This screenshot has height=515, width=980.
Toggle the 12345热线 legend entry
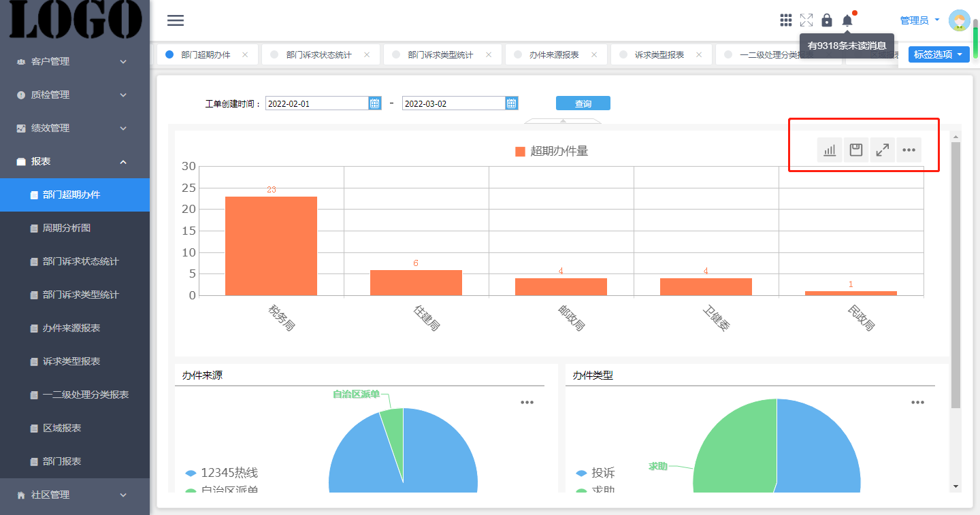(222, 473)
